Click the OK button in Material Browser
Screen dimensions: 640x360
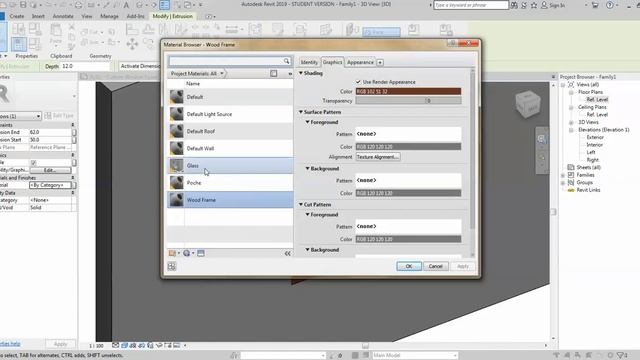[x=409, y=266]
